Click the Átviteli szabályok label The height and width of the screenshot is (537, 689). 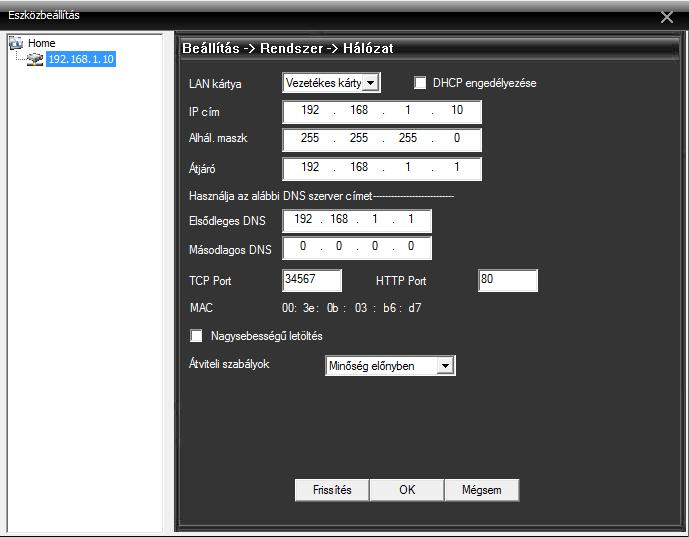point(229,364)
